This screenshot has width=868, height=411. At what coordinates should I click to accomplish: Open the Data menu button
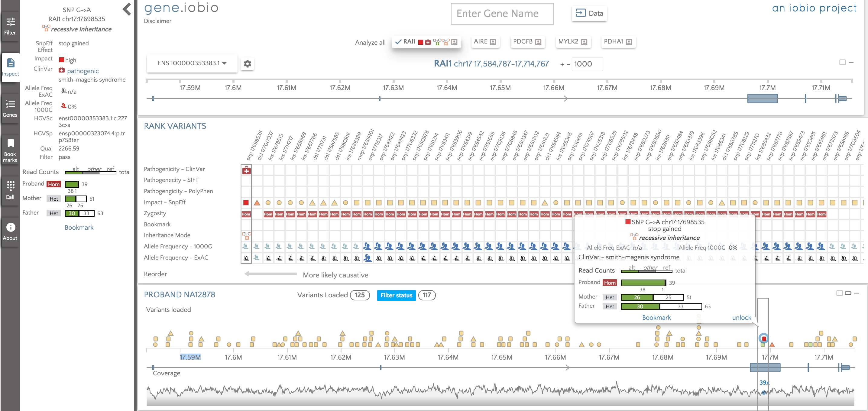(589, 14)
